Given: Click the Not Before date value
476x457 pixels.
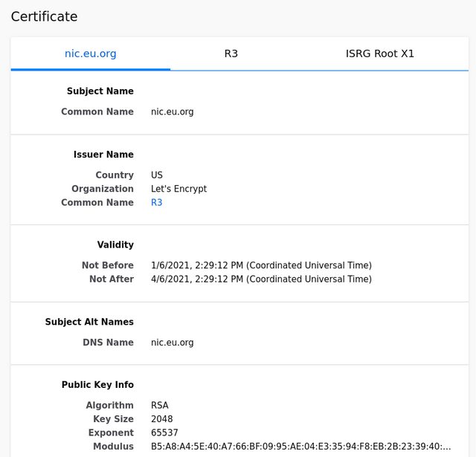Looking at the screenshot, I should [261, 265].
